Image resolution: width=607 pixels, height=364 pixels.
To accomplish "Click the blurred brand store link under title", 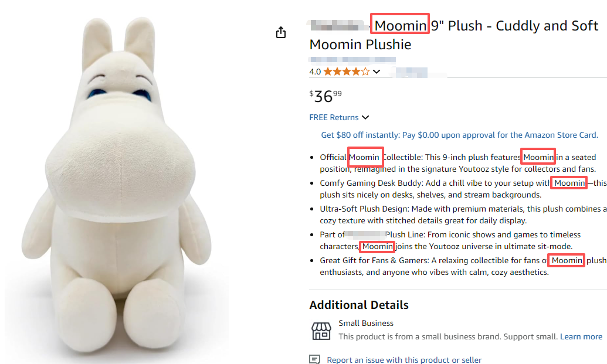I will pyautogui.click(x=352, y=60).
